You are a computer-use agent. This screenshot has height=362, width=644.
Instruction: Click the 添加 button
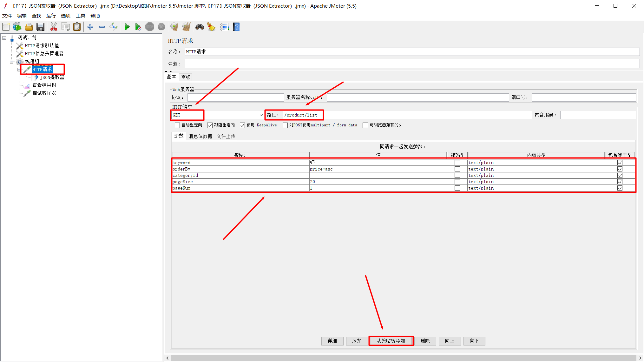coord(357,341)
